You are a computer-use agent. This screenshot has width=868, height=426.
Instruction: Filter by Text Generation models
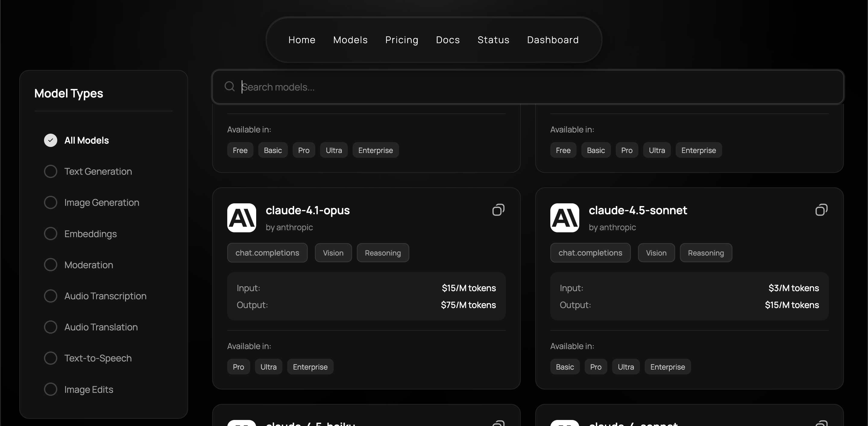51,171
